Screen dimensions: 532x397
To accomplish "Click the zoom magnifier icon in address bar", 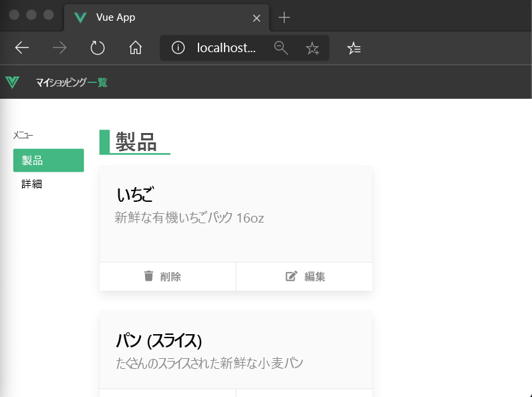I will (x=281, y=48).
